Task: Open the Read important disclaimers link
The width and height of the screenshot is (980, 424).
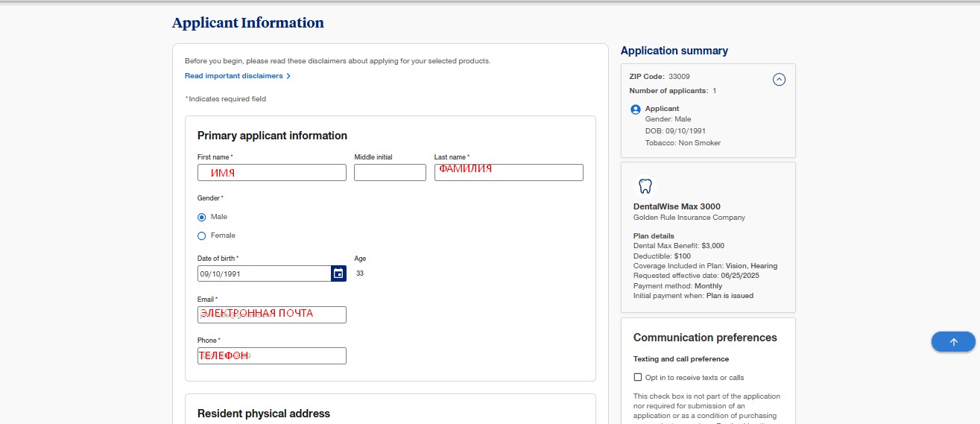Action: 234,76
